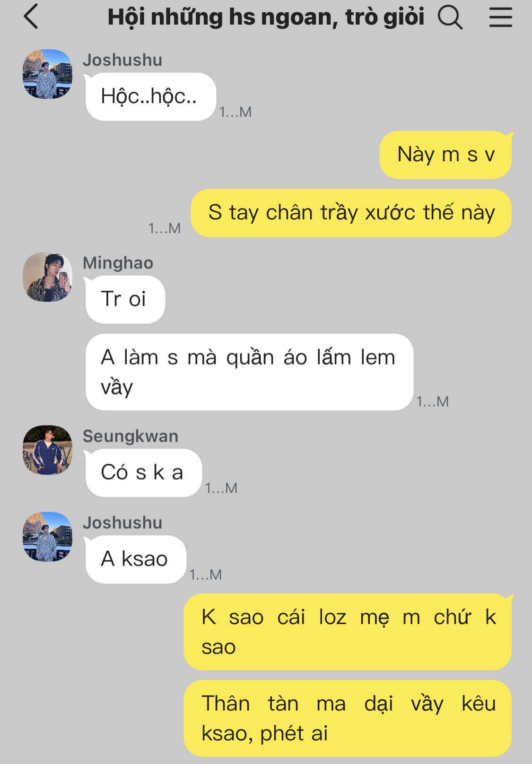Tap Seungkwan's avatar photo
The width and height of the screenshot is (532, 764).
pos(47,450)
